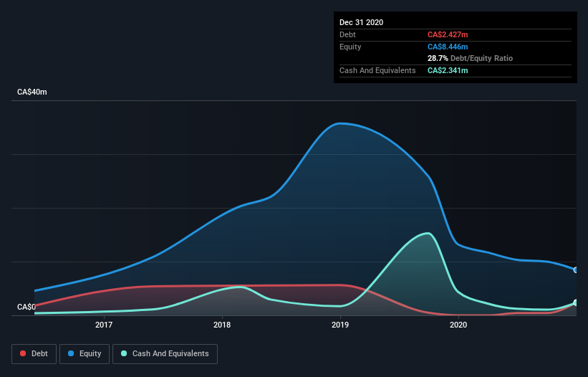The width and height of the screenshot is (588, 377).
Task: Toggle the Cash And Equivalents legend button
Action: [165, 354]
